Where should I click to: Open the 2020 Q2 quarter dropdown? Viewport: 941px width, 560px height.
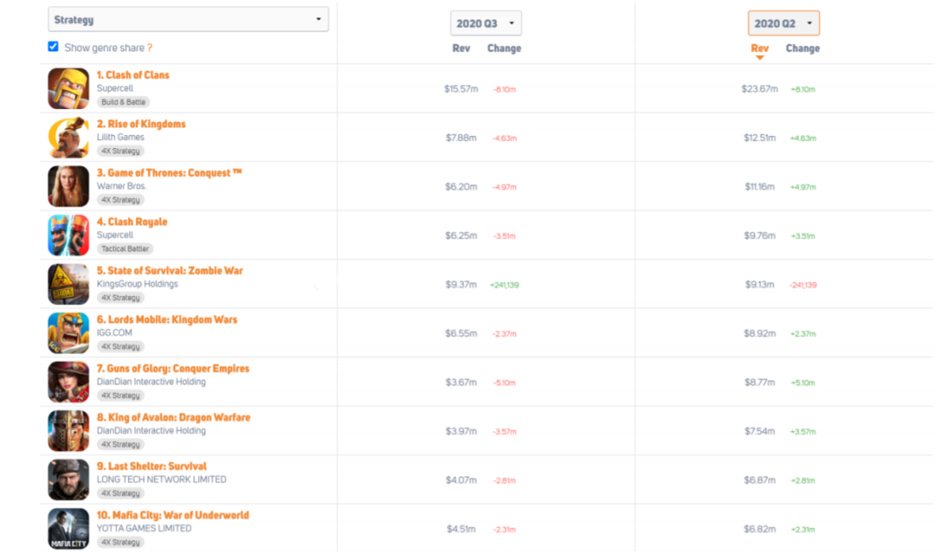783,24
